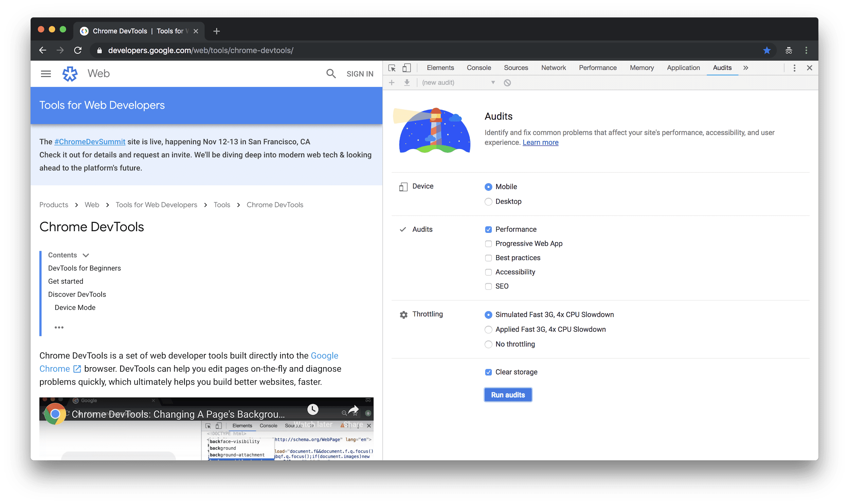Expand DevTools overflow tabs menu
849x504 pixels.
tap(746, 68)
